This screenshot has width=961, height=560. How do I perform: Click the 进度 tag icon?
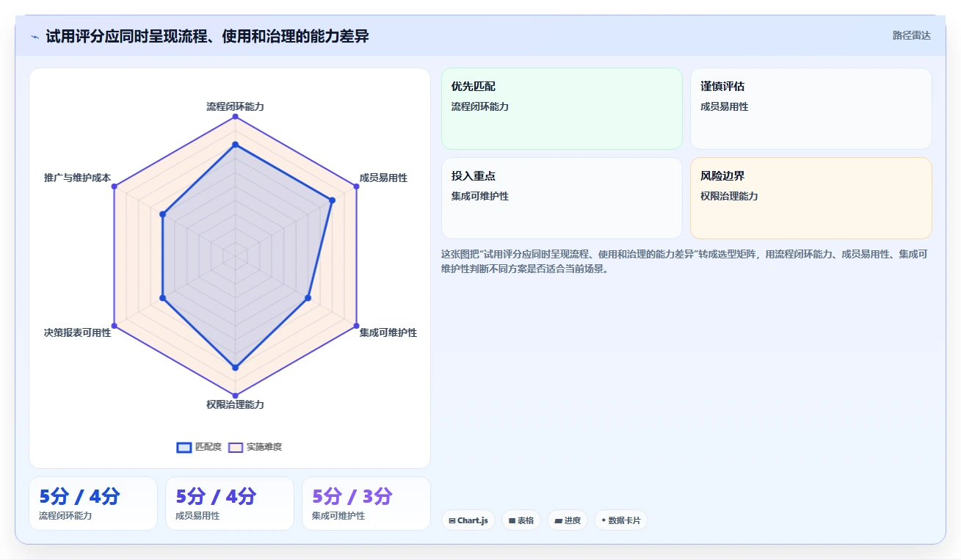point(559,520)
